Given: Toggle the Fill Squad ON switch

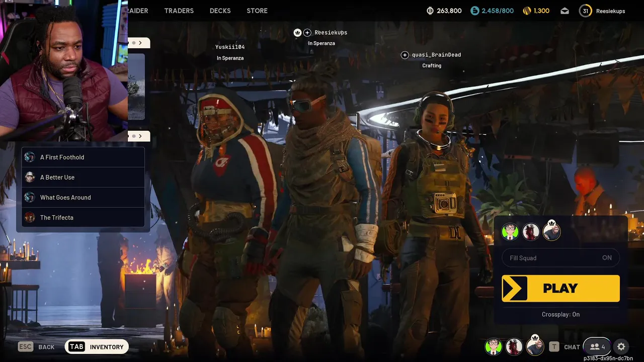Looking at the screenshot, I should click(560, 258).
